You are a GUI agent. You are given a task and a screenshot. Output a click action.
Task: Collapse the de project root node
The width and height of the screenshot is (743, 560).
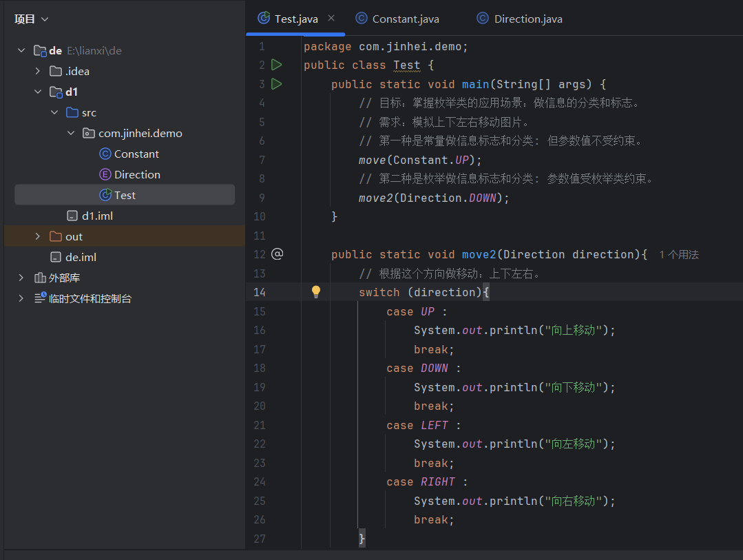point(21,50)
